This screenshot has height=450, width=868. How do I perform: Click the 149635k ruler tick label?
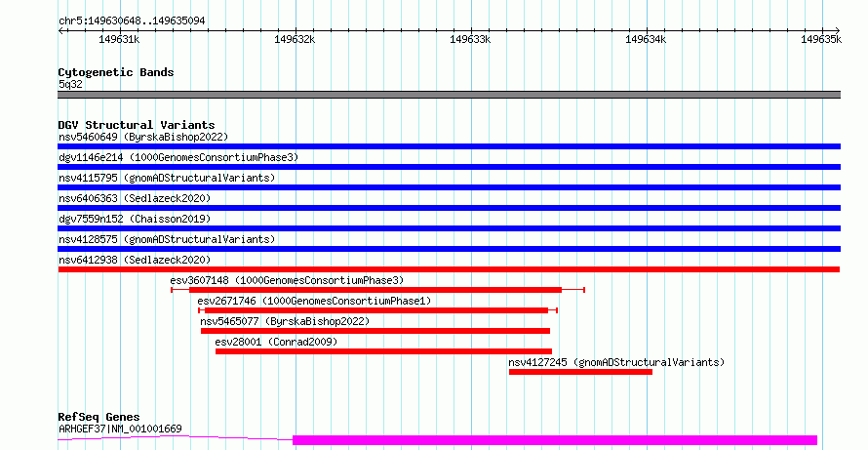(821, 39)
